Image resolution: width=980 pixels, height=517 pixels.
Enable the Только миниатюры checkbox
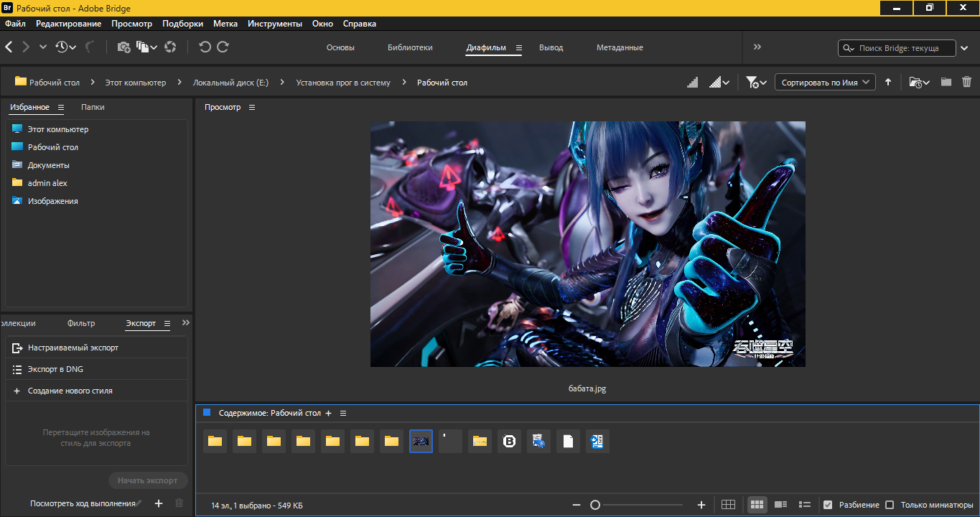click(x=890, y=505)
